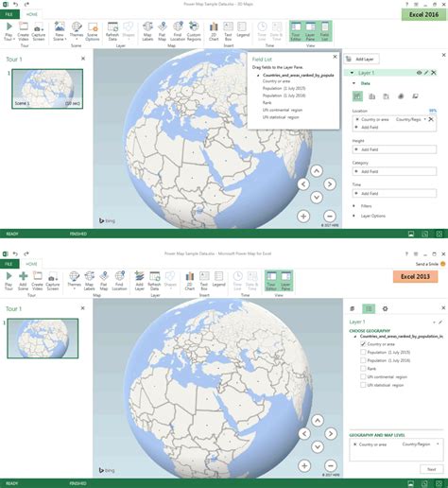Expand Layer Options in the Excel 2016 Layer Pane
This screenshot has width=448, height=488.
point(353,216)
